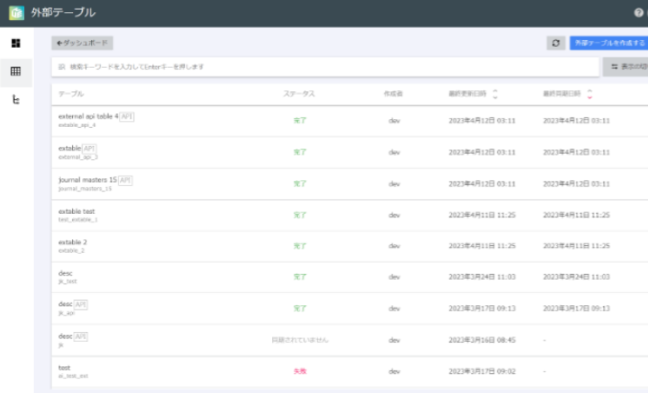Click the app logo in the header
The height and width of the screenshot is (393, 648).
pos(17,13)
